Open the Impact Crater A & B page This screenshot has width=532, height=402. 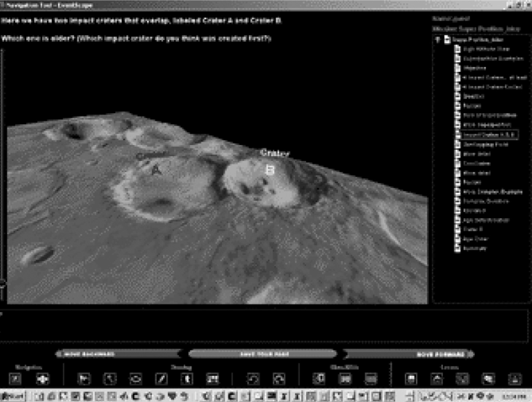(488, 135)
